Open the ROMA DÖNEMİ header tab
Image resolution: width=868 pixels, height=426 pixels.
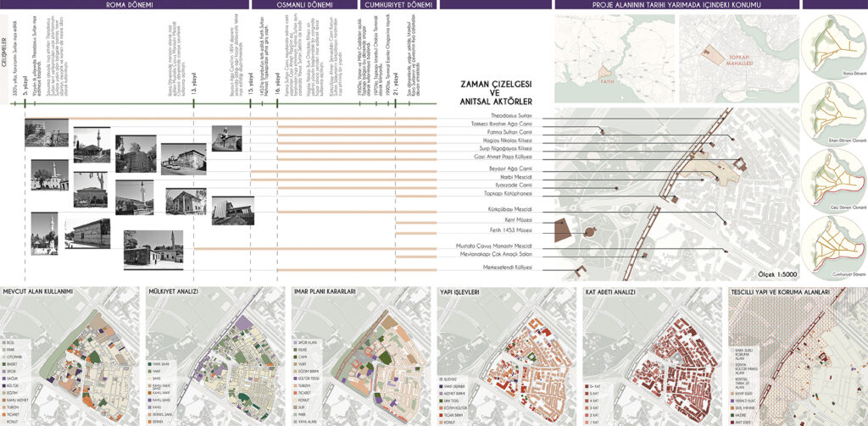tap(128, 4)
